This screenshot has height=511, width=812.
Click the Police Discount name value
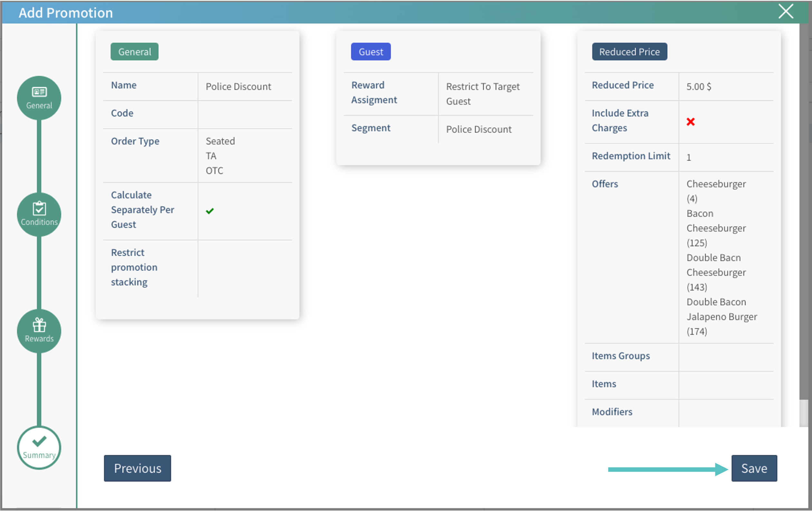[x=238, y=87]
